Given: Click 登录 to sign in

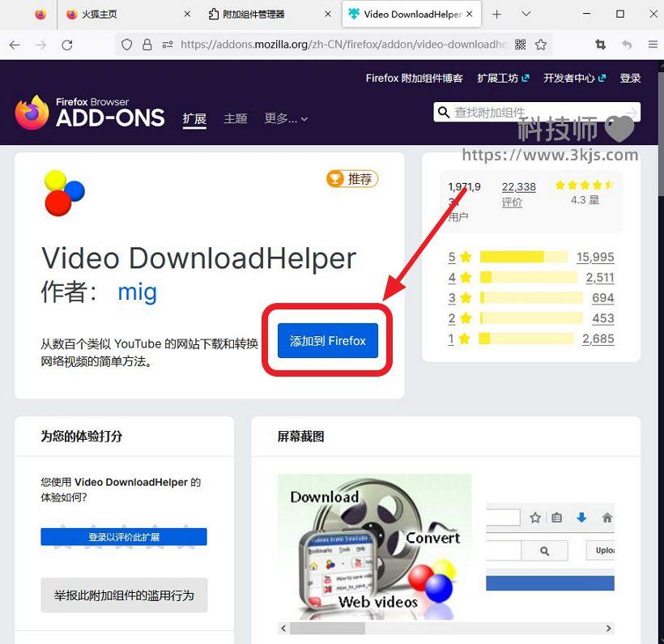Looking at the screenshot, I should (630, 78).
